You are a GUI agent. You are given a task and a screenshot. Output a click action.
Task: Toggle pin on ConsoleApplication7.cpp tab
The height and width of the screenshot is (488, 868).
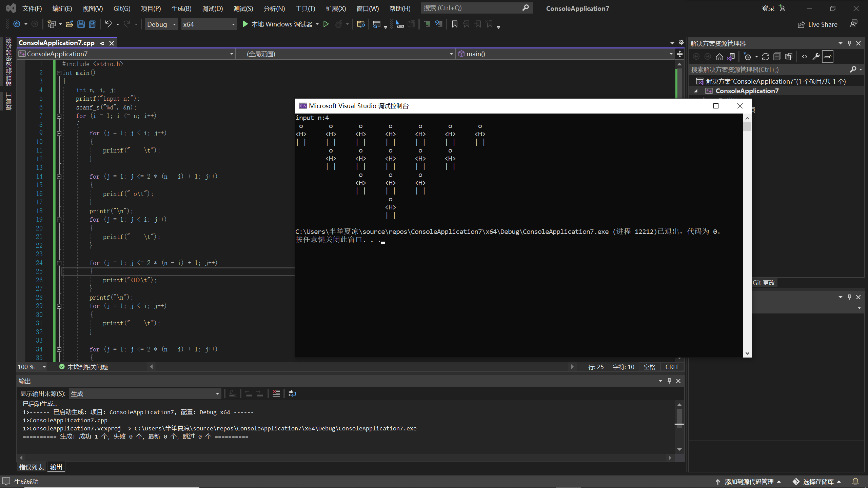(x=102, y=43)
